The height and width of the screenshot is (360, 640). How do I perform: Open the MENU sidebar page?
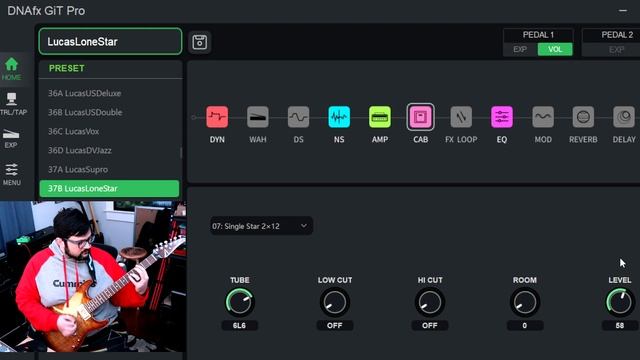(11, 174)
